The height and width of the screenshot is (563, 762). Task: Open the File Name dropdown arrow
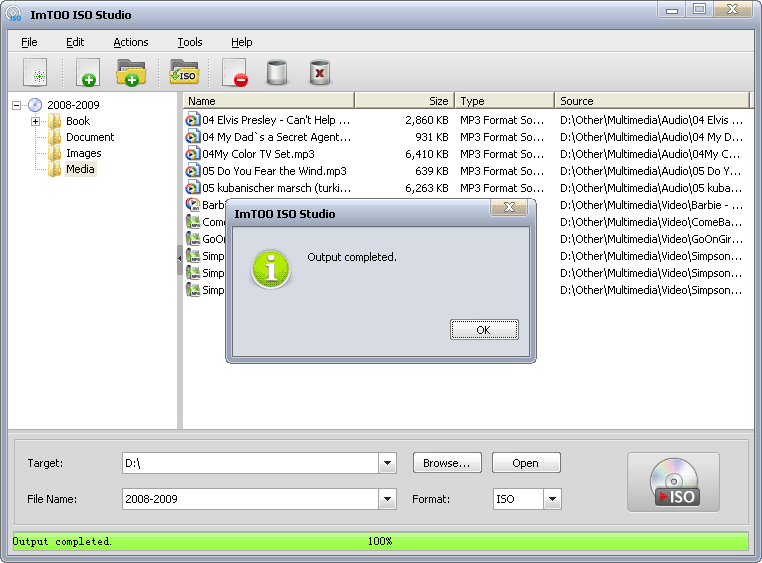coord(387,499)
